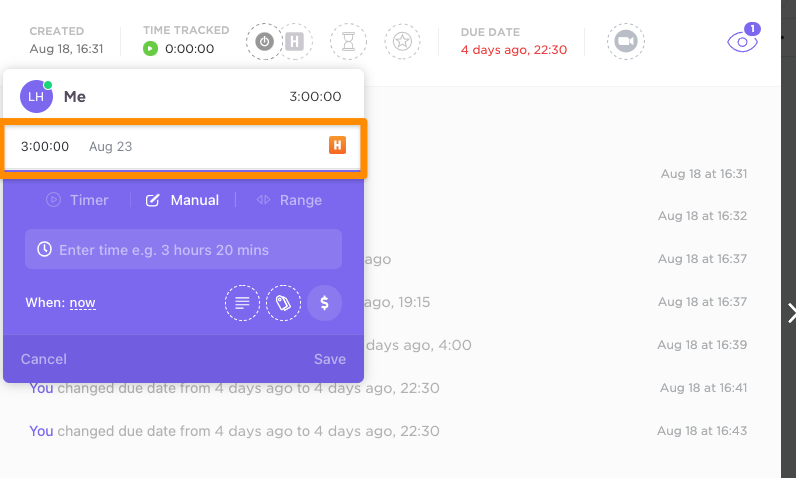This screenshot has height=478, width=796.
Task: Click the orange Harvest H badge on entry
Action: 338,145
